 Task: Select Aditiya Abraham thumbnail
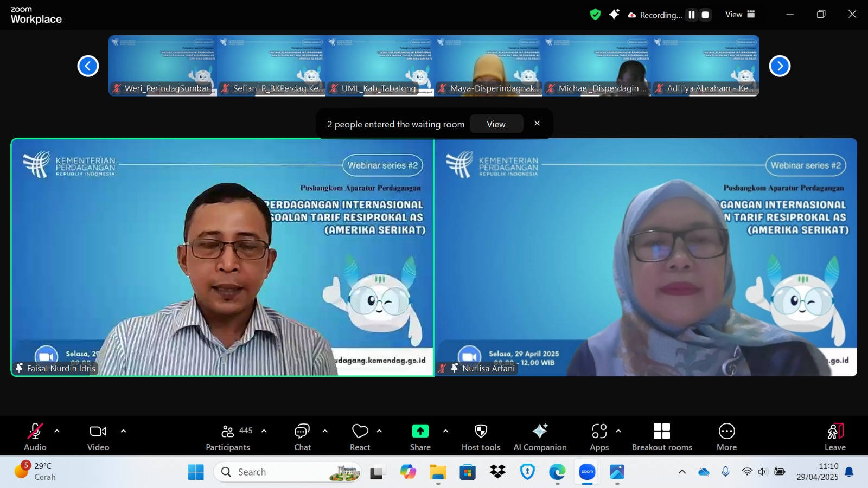click(x=705, y=66)
